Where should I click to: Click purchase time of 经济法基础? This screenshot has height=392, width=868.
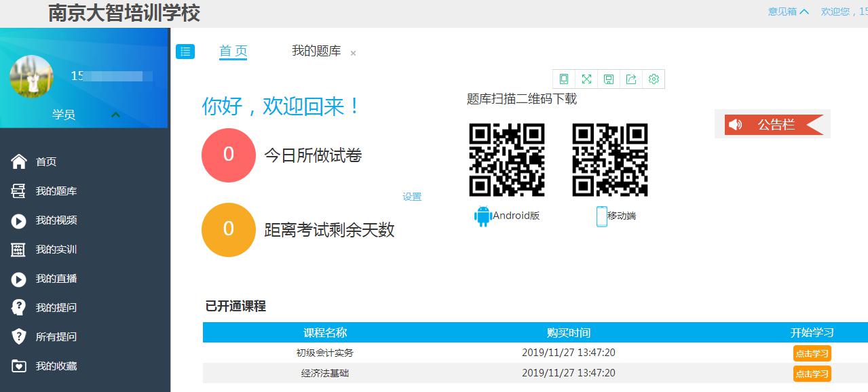(569, 373)
